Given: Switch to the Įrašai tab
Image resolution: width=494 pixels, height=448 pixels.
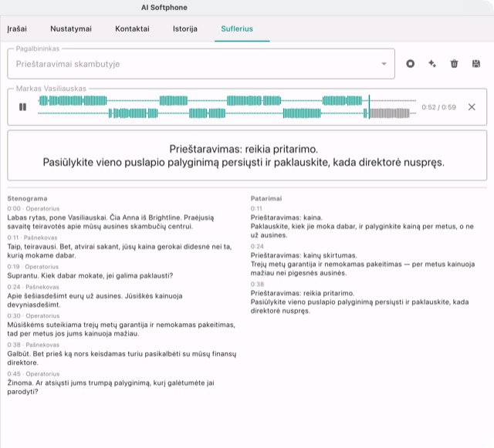Looking at the screenshot, I should [x=17, y=29].
